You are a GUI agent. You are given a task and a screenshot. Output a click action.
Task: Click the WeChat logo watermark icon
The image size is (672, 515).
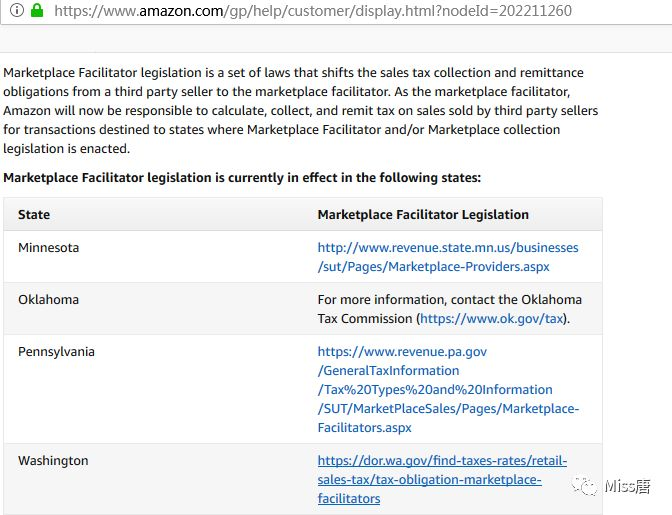(x=584, y=486)
